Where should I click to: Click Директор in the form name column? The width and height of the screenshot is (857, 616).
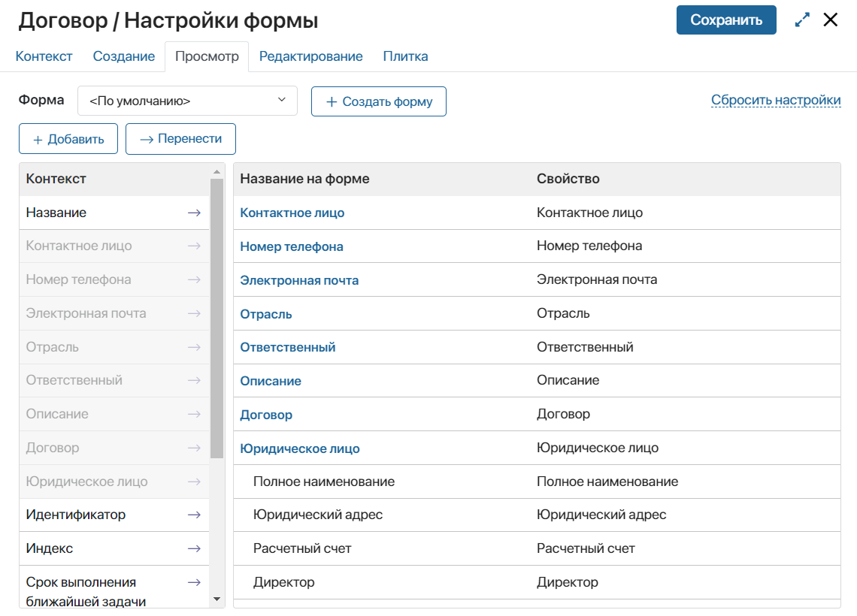[x=283, y=582]
